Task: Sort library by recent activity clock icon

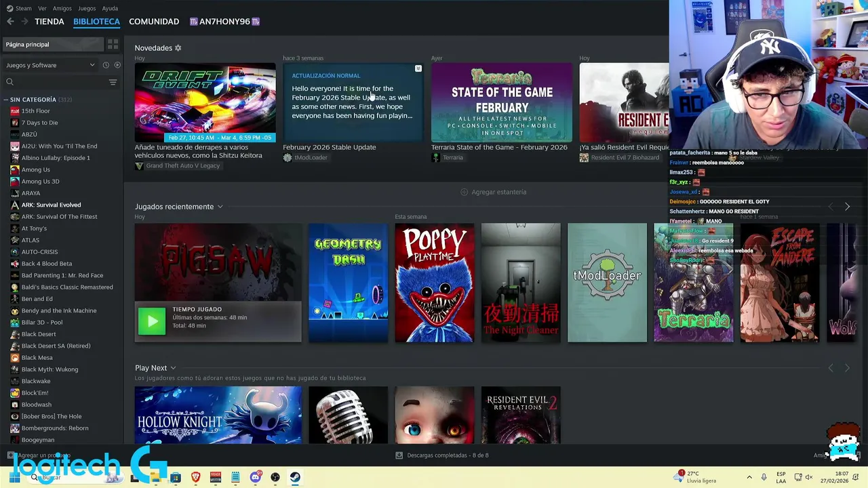Action: click(x=106, y=65)
